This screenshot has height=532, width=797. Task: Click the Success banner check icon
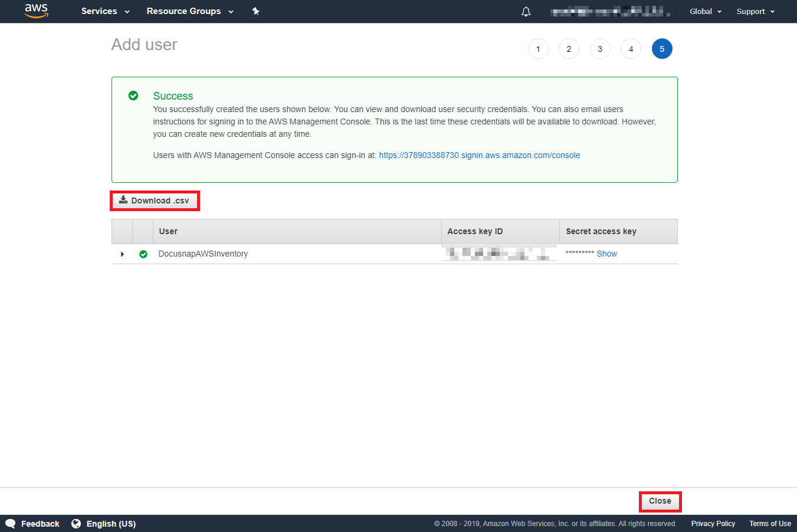pos(133,96)
